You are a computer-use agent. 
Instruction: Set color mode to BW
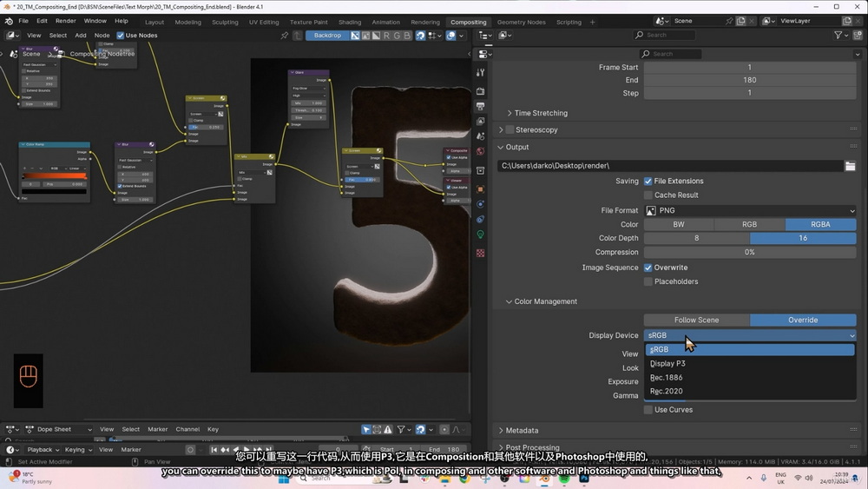(679, 224)
